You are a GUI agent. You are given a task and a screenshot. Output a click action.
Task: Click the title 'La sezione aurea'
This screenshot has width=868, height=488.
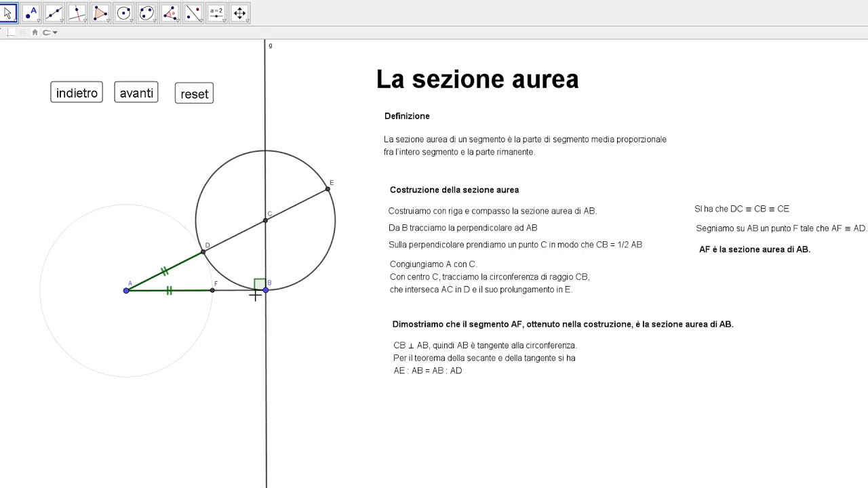pos(477,79)
